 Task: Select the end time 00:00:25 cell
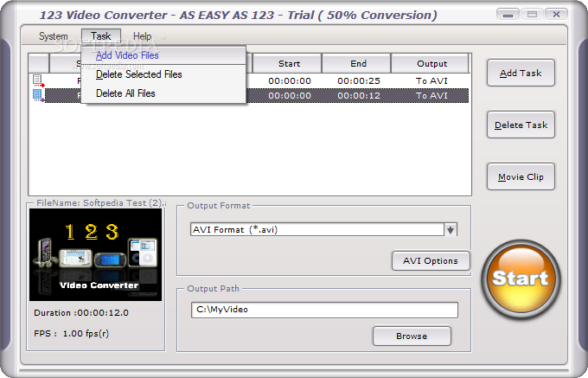click(359, 81)
